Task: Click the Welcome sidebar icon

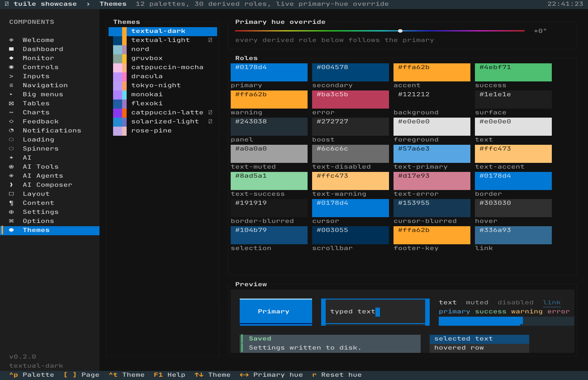Action: pos(12,40)
